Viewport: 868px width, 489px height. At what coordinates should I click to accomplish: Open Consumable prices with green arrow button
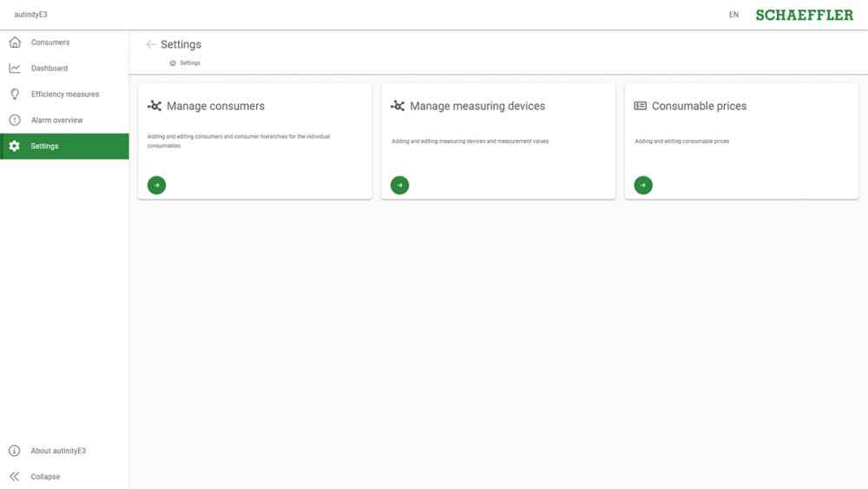click(x=643, y=185)
